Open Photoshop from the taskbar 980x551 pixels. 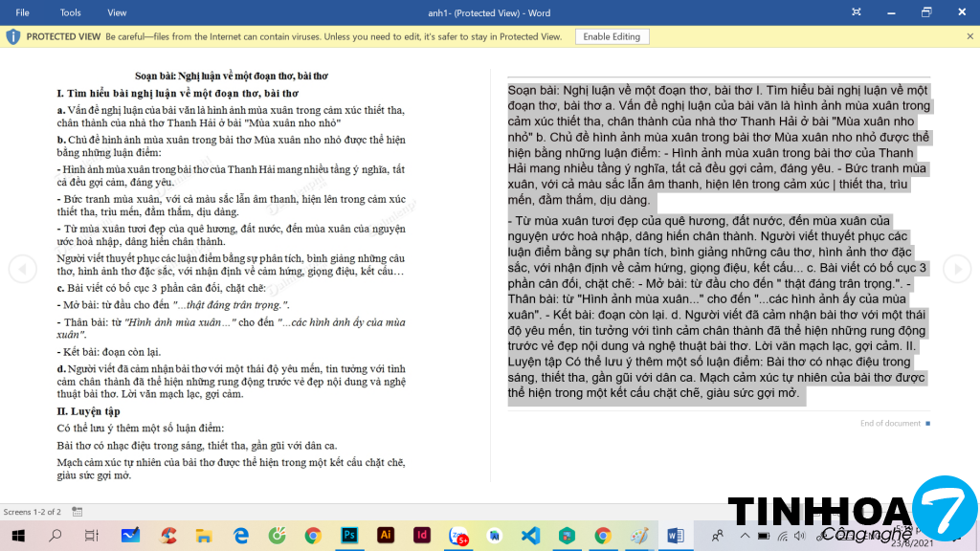[349, 535]
